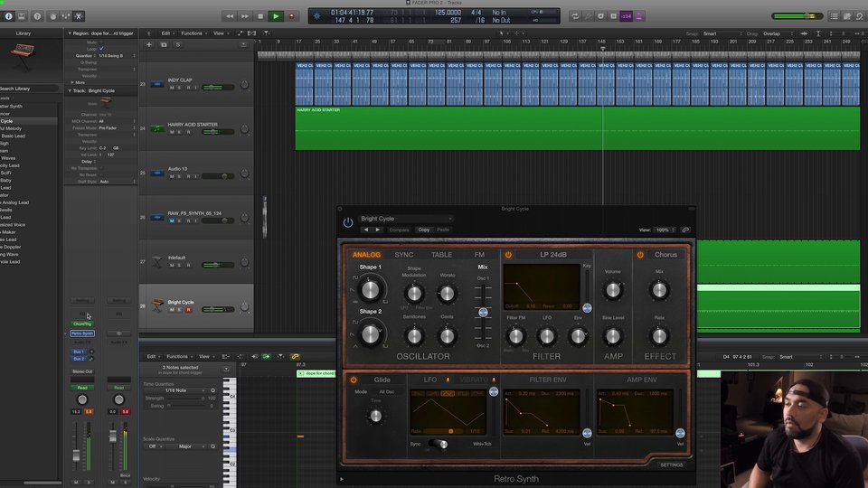Open Quick Help question mark button
The height and width of the screenshot is (488, 868).
click(37, 16)
